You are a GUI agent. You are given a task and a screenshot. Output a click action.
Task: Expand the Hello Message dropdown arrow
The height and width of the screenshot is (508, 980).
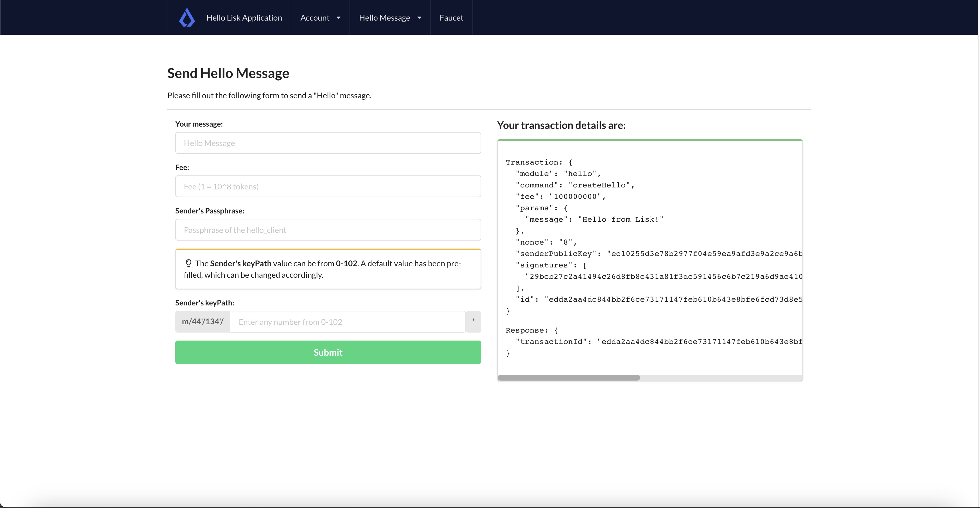(419, 18)
